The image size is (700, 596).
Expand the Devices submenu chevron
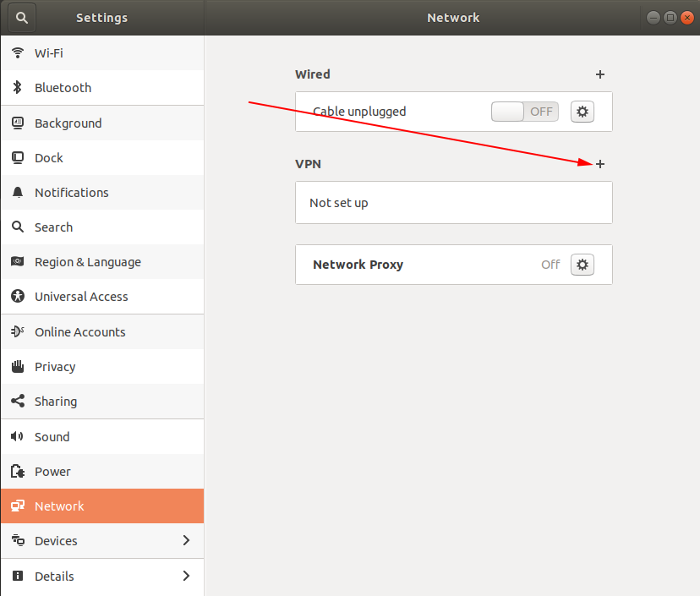(x=187, y=541)
